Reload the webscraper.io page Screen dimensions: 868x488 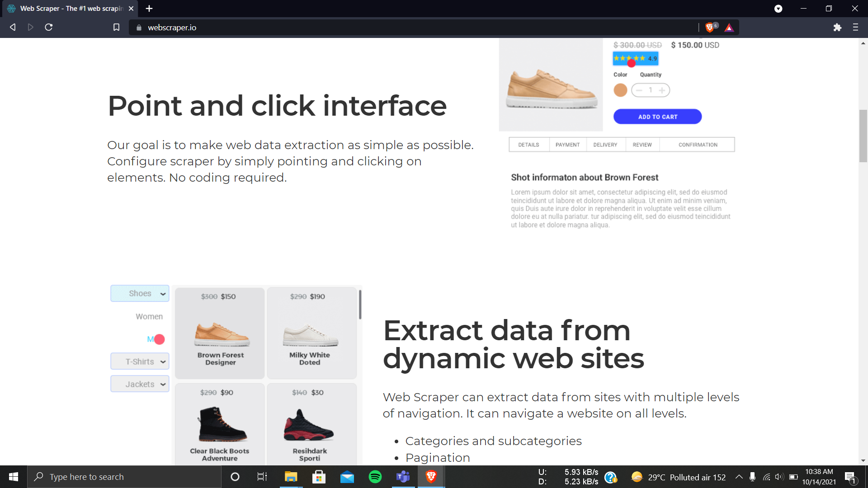[49, 28]
